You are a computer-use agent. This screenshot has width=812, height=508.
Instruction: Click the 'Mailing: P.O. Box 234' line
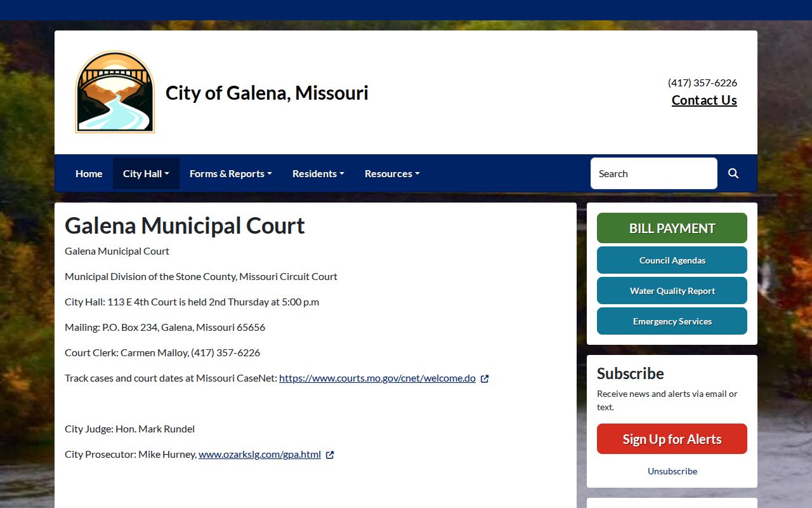(x=165, y=327)
